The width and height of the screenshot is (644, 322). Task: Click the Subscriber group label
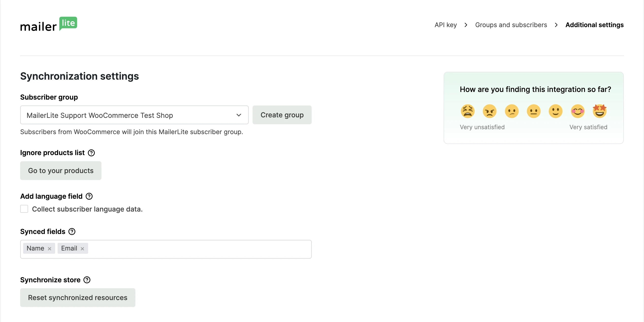[x=49, y=97]
